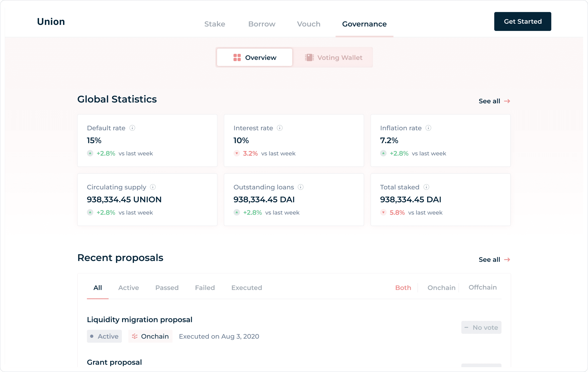Image resolution: width=588 pixels, height=372 pixels.
Task: Click the Voting Wallet icon
Action: pos(309,57)
